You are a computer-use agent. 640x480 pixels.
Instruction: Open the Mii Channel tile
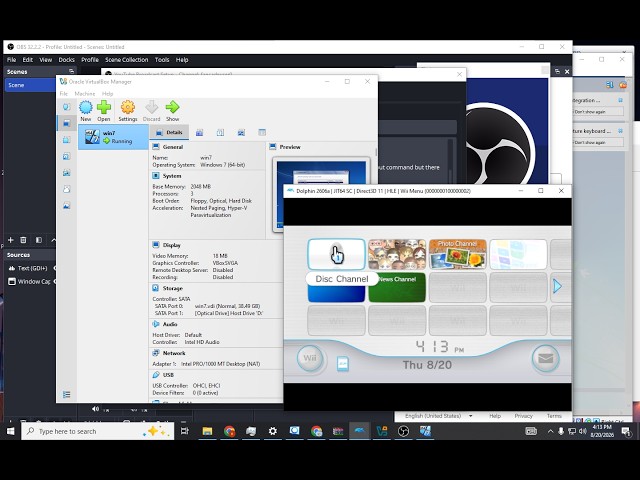tap(397, 254)
